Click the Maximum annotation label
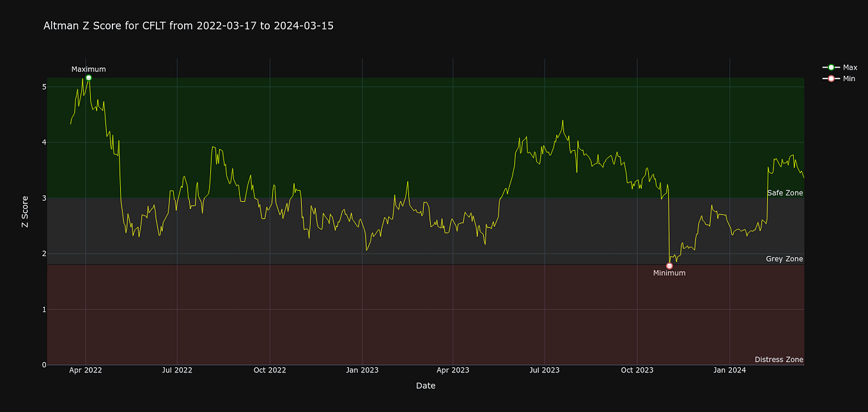This screenshot has width=868, height=412. (88, 69)
